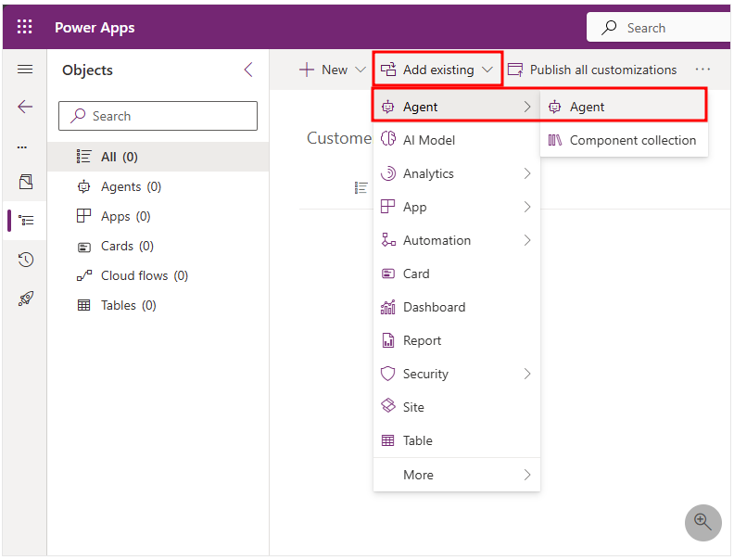Screen dimensions: 734x560
Task: Select Component collection in submenu
Action: (632, 140)
